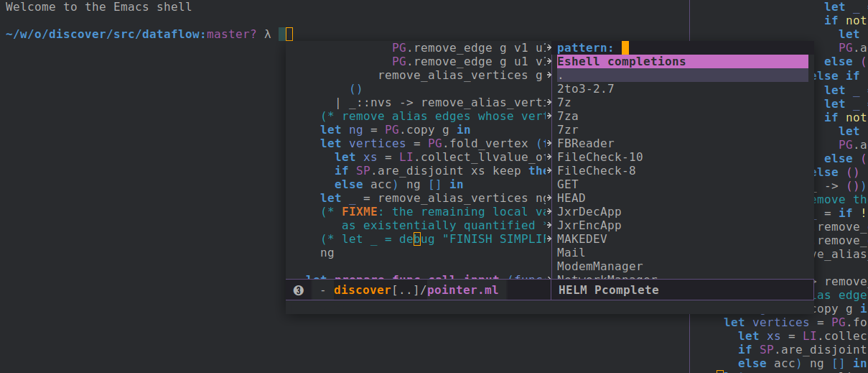Click the discover[..] project name in modeline
The width and height of the screenshot is (868, 373).
coord(377,290)
